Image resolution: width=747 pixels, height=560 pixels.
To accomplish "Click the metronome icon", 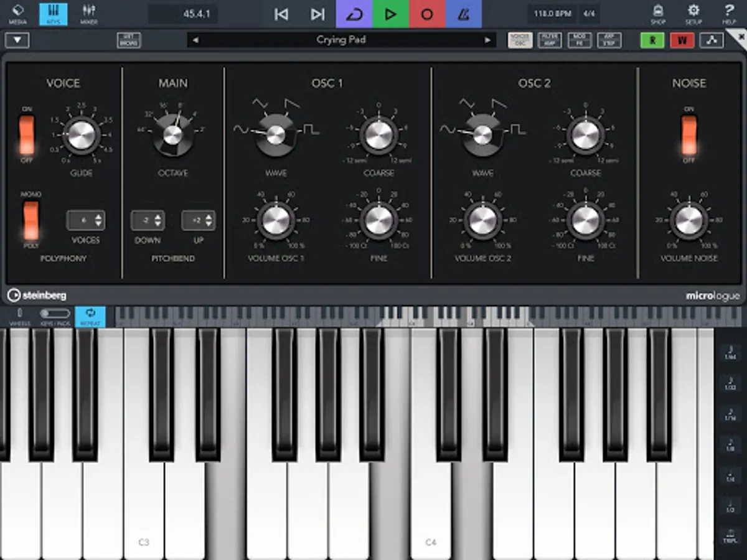I will click(x=463, y=14).
